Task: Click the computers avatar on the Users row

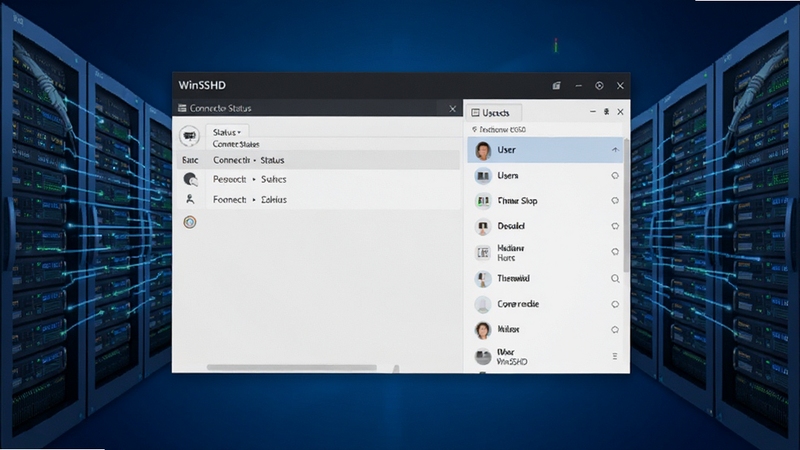Action: (x=483, y=176)
